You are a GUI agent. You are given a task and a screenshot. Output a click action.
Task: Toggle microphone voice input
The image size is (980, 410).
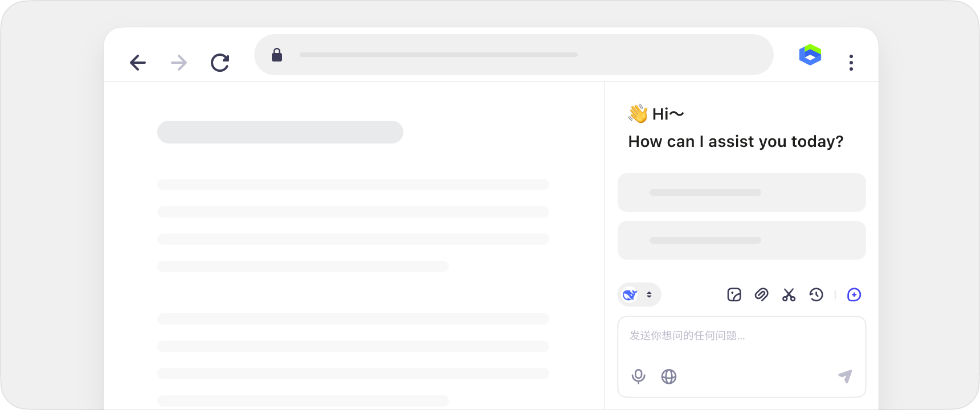point(639,376)
